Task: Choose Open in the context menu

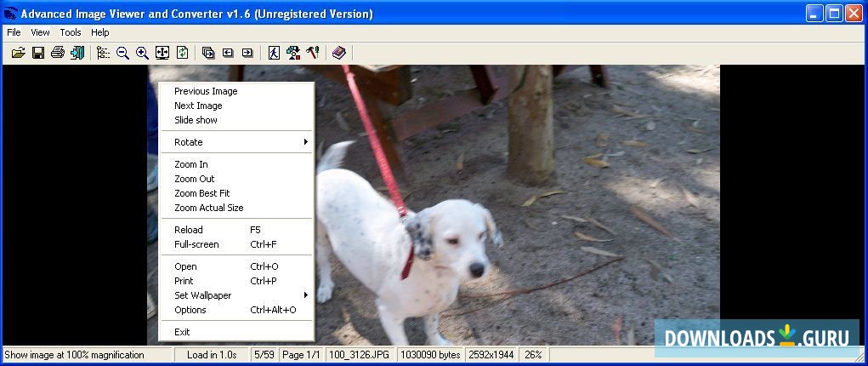Action: coord(236,266)
